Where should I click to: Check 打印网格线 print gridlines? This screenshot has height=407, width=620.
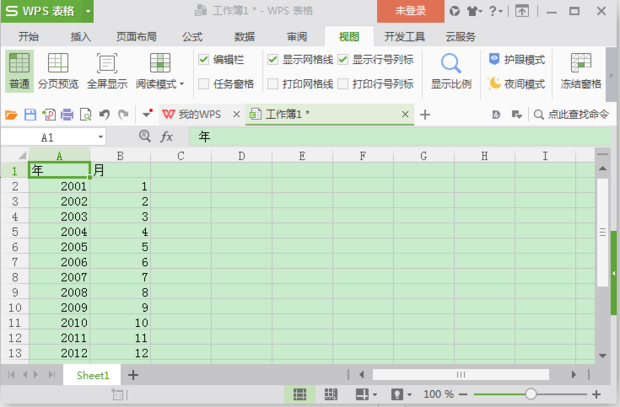[x=273, y=84]
